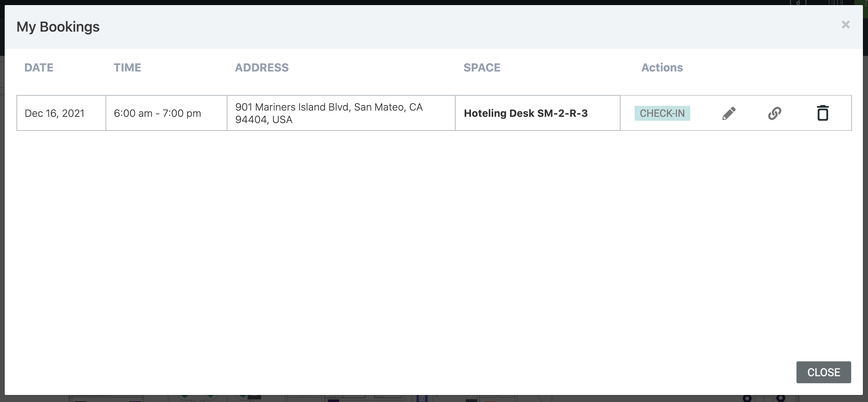868x402 pixels.
Task: Select the Hoteling Desk SM-2-R-3 space name
Action: [x=526, y=113]
